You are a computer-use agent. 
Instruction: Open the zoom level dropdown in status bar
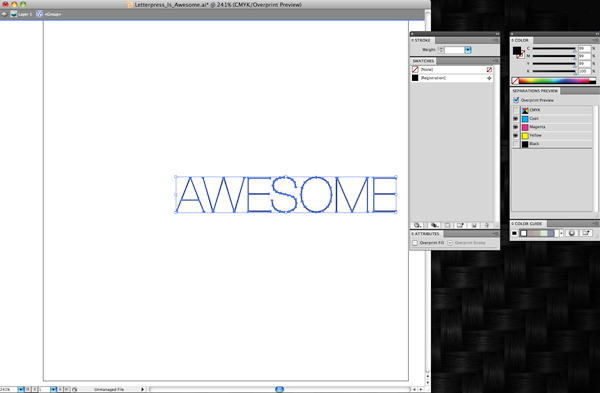(21, 389)
